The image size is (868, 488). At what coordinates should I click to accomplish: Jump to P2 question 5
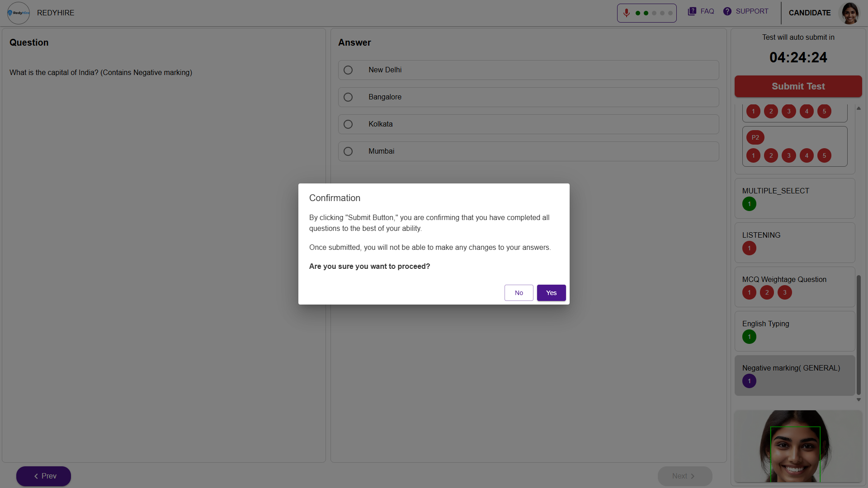tap(824, 155)
